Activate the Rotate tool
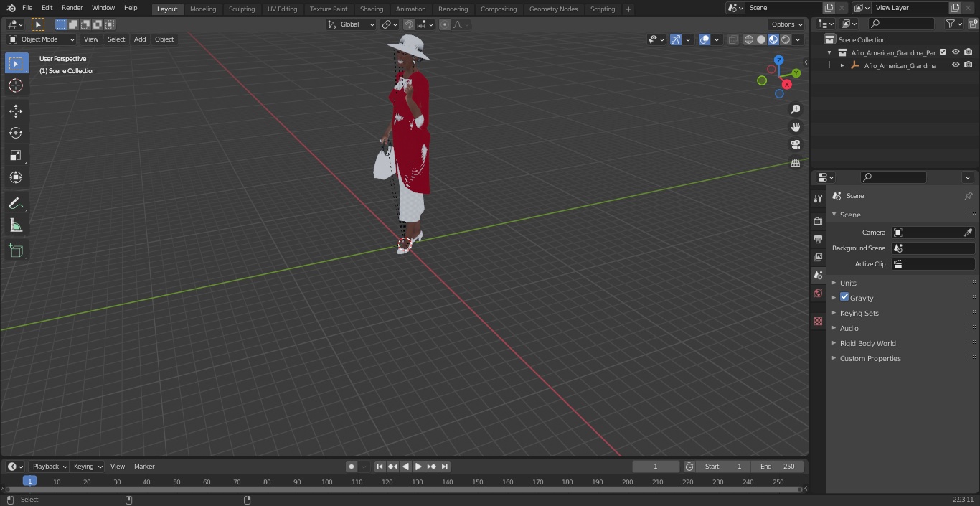The height and width of the screenshot is (506, 980). pos(16,133)
